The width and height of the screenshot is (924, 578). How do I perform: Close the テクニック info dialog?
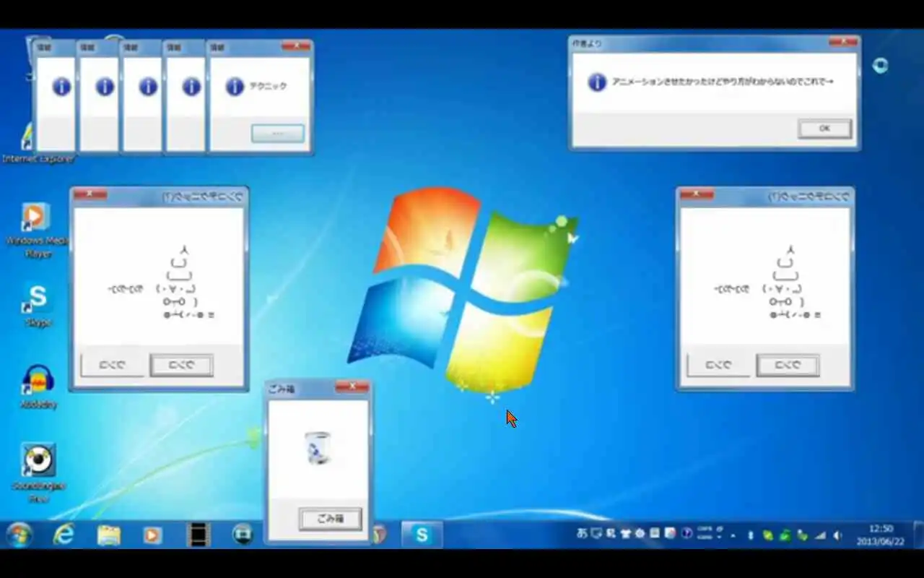pyautogui.click(x=295, y=46)
